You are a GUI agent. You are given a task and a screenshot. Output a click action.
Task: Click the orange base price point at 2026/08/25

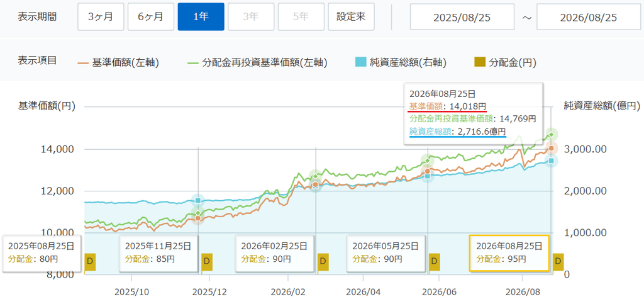[x=552, y=148]
